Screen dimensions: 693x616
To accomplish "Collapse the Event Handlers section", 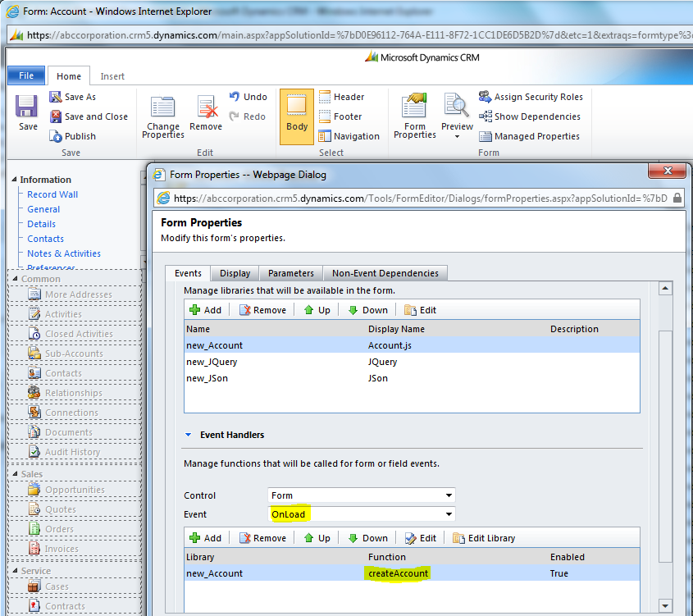I will [188, 435].
